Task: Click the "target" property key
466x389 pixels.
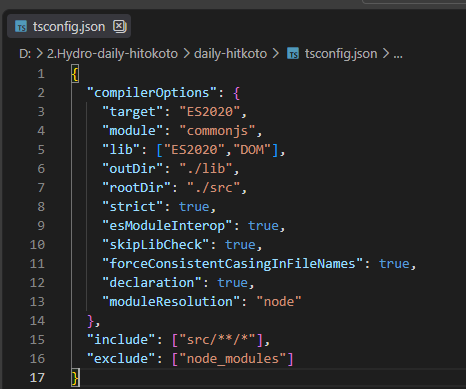Action: click(133, 112)
